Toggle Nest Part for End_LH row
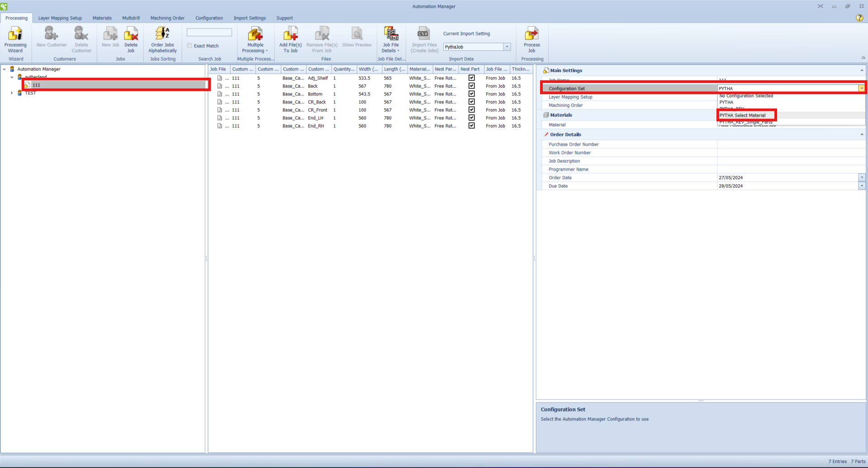The image size is (868, 468). pos(471,118)
